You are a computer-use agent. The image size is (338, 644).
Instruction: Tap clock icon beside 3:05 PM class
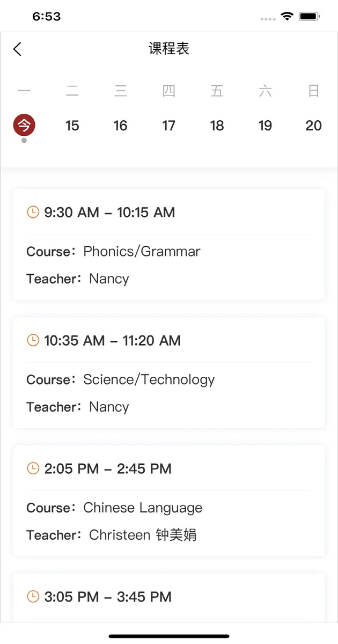click(x=33, y=596)
